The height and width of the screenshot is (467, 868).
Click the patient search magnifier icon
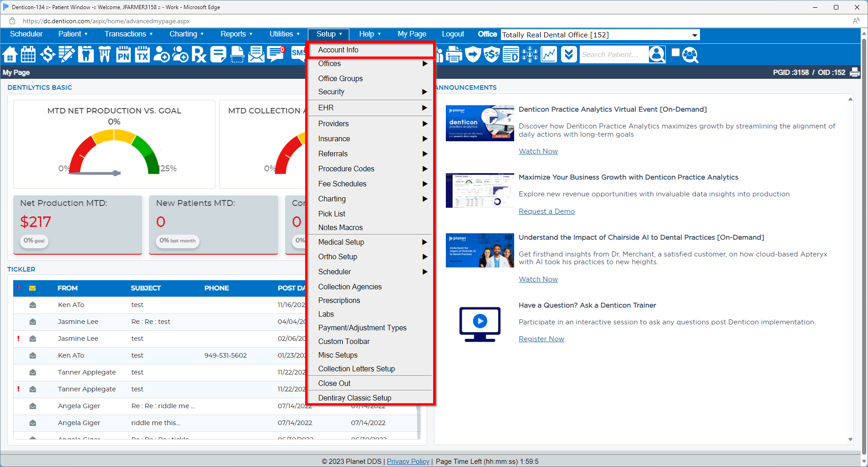pos(657,54)
